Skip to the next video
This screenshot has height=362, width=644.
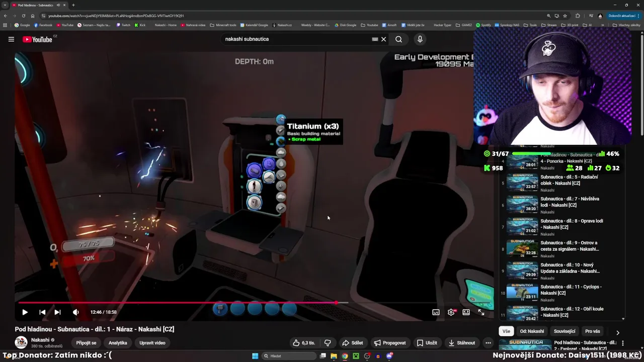pyautogui.click(x=57, y=312)
